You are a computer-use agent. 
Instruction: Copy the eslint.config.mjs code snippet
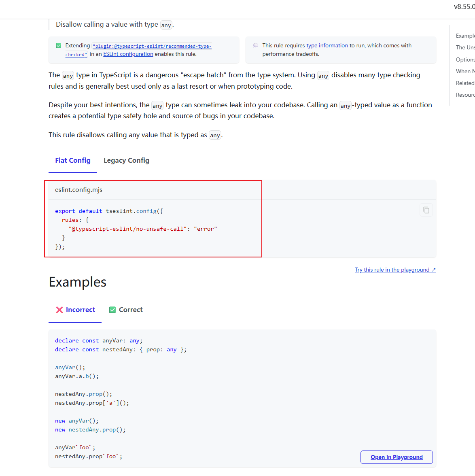(426, 210)
